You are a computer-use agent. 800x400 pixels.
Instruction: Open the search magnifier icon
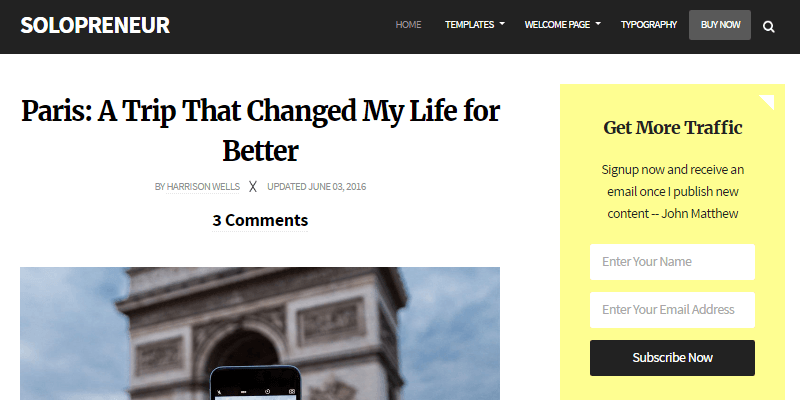769,26
